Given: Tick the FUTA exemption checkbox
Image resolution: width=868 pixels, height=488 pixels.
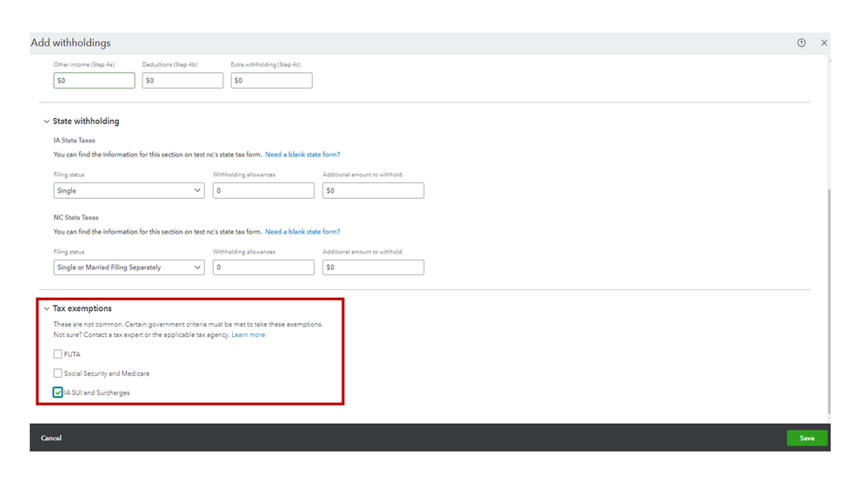Looking at the screenshot, I should pyautogui.click(x=57, y=354).
